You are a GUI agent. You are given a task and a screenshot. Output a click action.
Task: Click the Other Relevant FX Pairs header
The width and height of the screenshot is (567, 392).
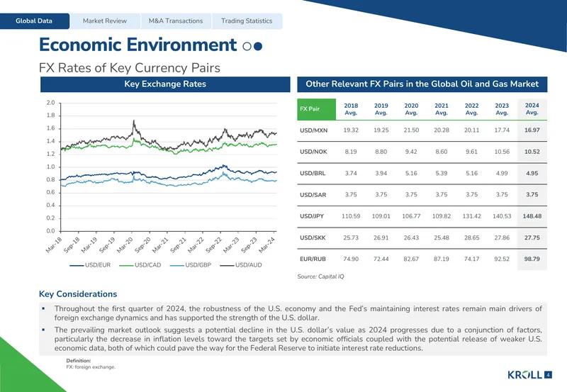tap(422, 84)
